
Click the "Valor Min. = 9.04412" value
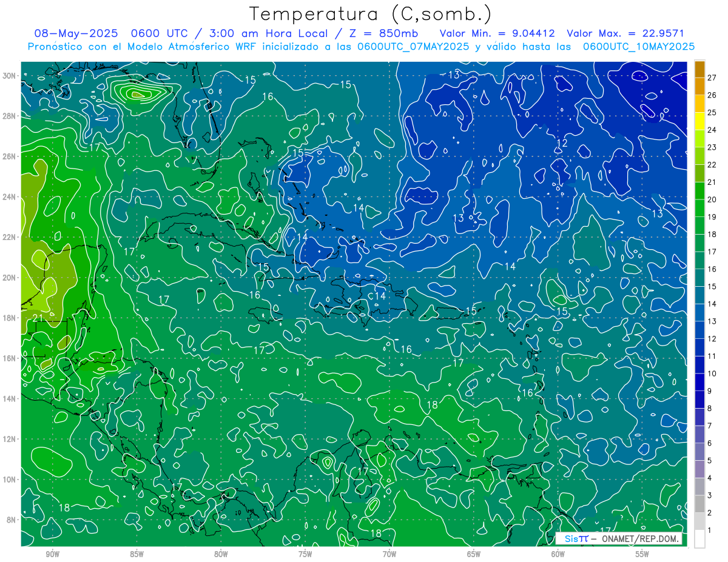497,34
